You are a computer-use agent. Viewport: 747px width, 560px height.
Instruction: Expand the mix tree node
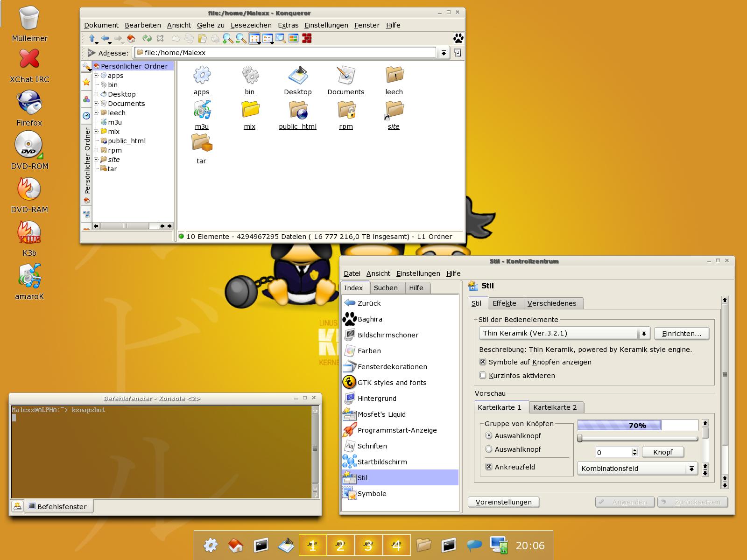97,131
